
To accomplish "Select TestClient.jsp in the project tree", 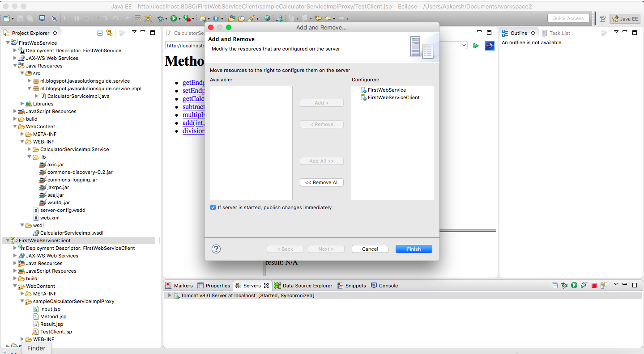I will [x=52, y=332].
